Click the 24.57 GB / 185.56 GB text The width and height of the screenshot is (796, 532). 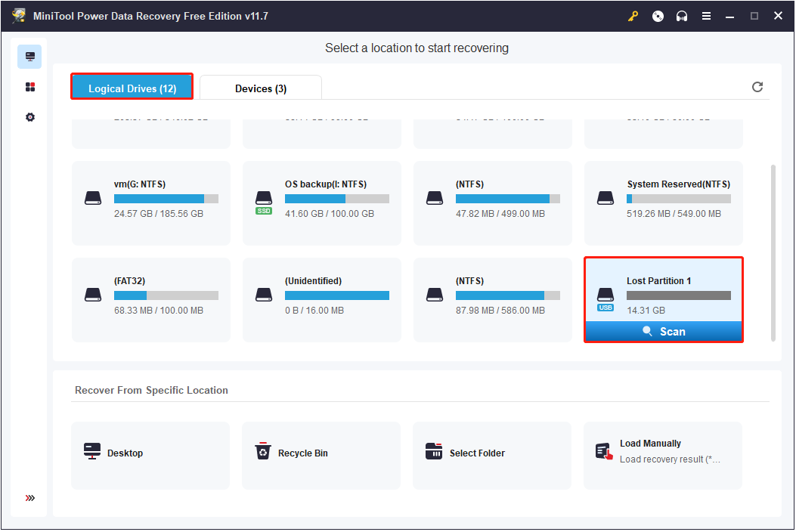(x=159, y=214)
